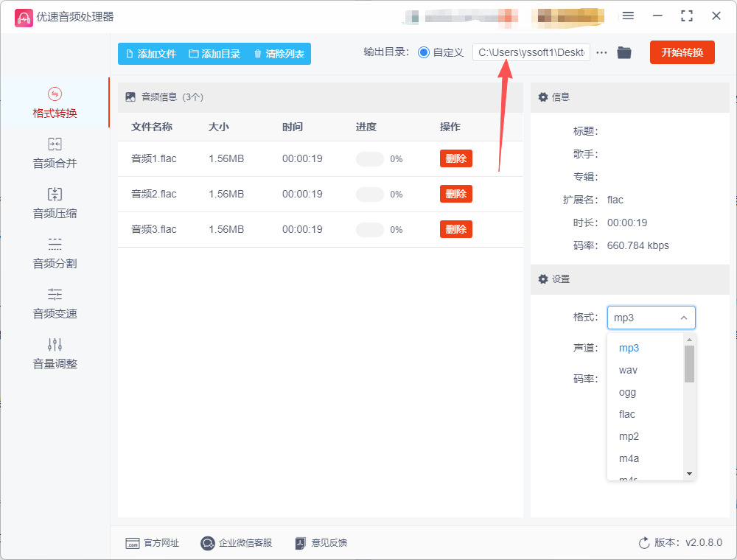Image resolution: width=737 pixels, height=560 pixels.
Task: Maximize the window with fullscreen icon
Action: [x=687, y=16]
